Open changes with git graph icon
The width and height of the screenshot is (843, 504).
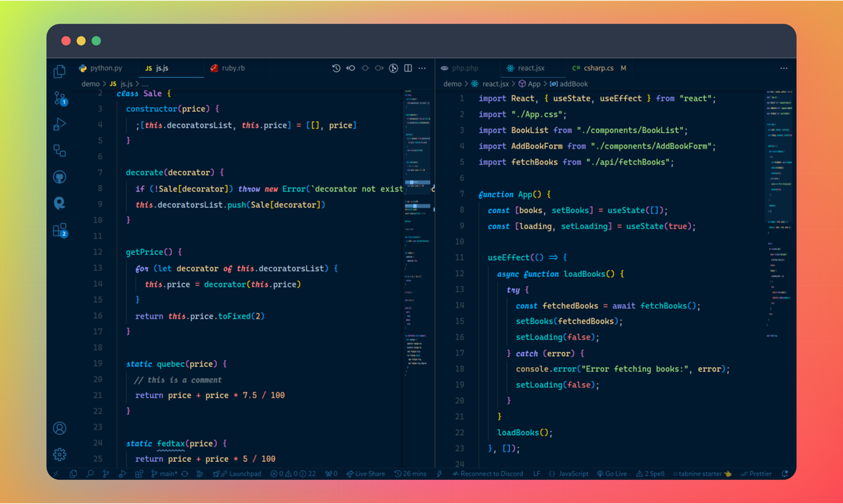[x=394, y=68]
